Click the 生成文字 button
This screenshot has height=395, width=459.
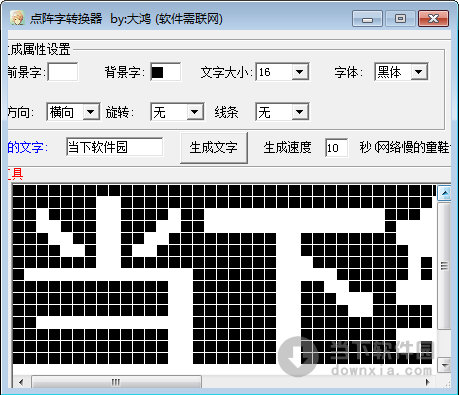click(x=214, y=148)
